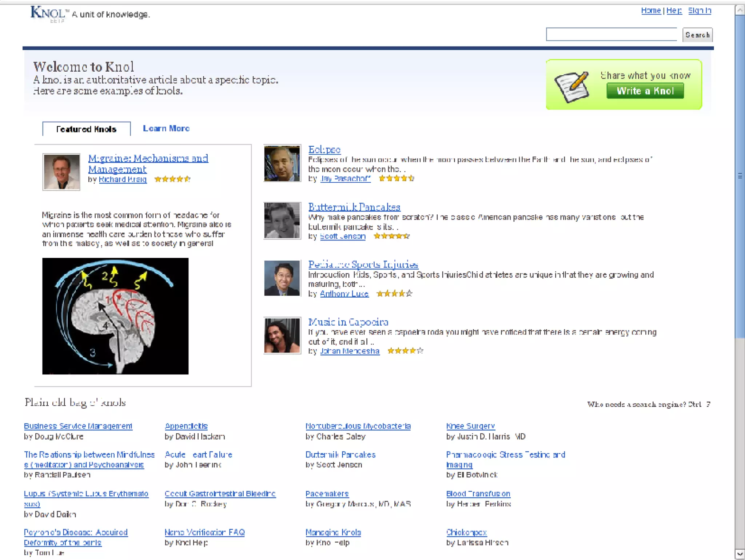Click the Eclipse knol star rating

coord(397,178)
